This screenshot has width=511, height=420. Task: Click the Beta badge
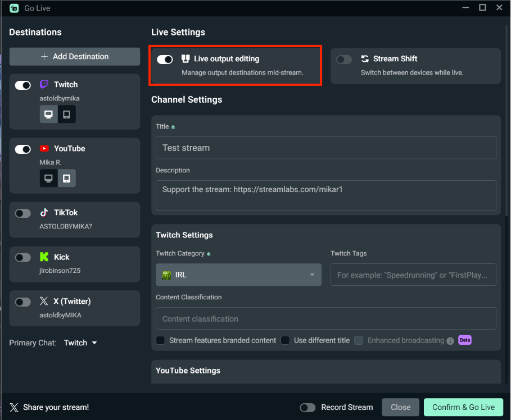(x=465, y=340)
